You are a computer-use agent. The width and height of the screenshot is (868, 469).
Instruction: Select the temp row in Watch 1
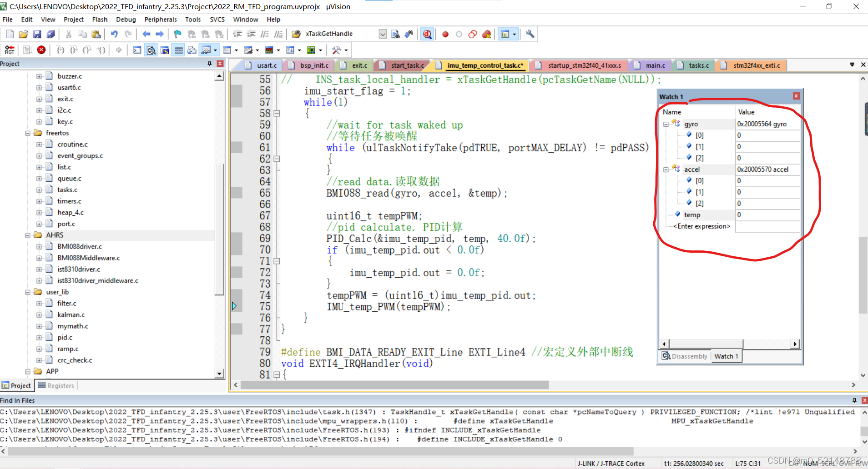pyautogui.click(x=731, y=215)
